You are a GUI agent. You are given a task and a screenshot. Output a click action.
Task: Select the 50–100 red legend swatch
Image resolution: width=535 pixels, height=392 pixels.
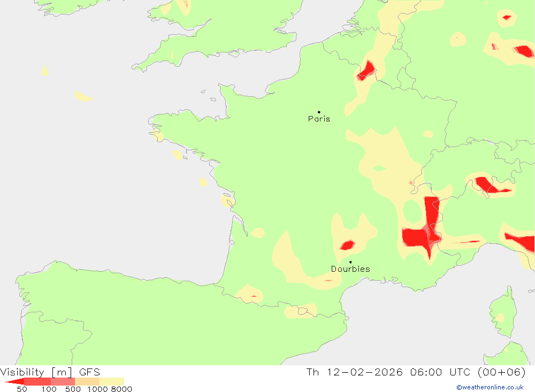point(37,381)
